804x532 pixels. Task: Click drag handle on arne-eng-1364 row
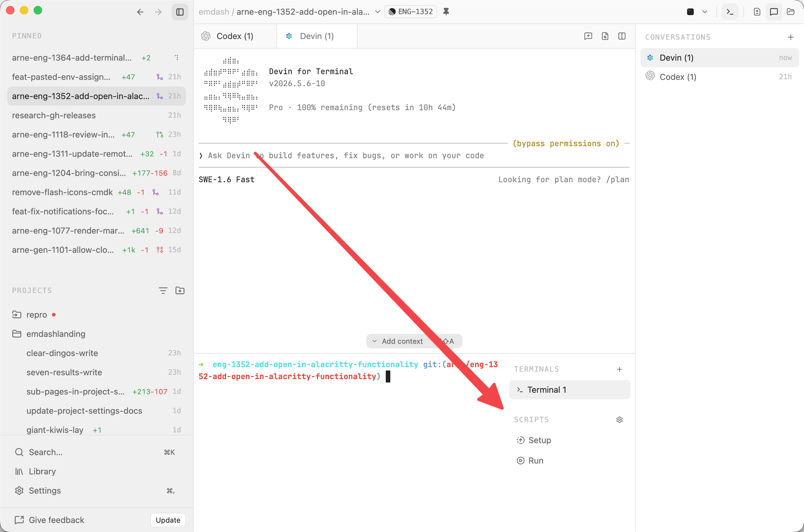coord(177,58)
